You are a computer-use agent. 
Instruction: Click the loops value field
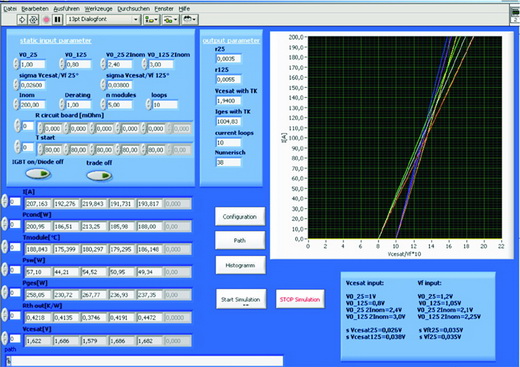[x=165, y=105]
